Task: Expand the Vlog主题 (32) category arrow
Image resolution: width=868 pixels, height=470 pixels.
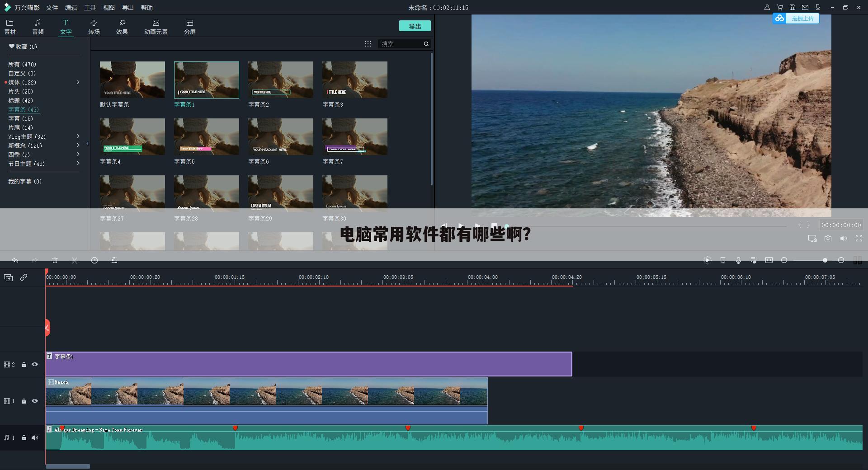Action: coord(78,136)
